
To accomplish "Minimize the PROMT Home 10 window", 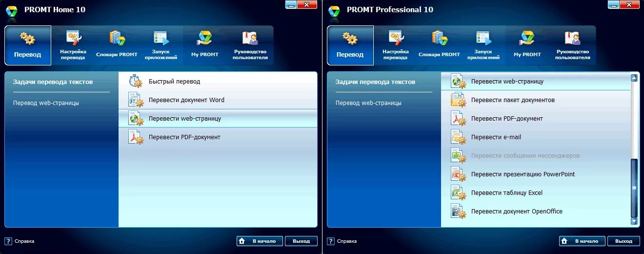I will [x=291, y=4].
